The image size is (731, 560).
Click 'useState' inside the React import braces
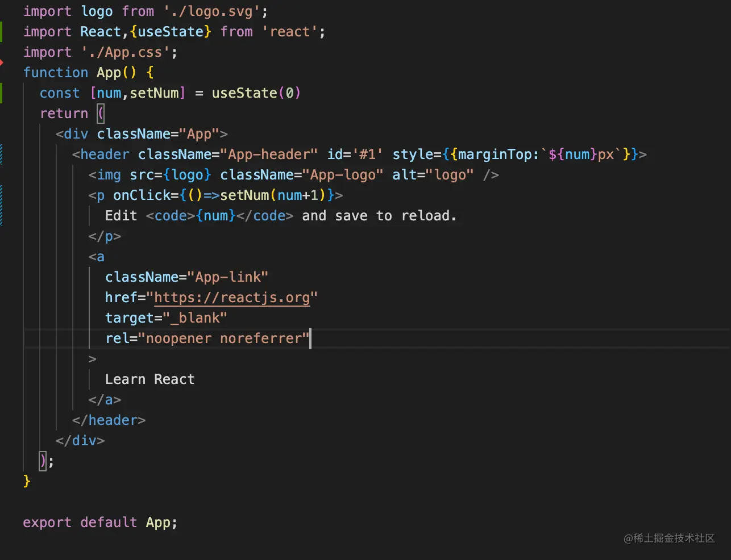(x=171, y=32)
